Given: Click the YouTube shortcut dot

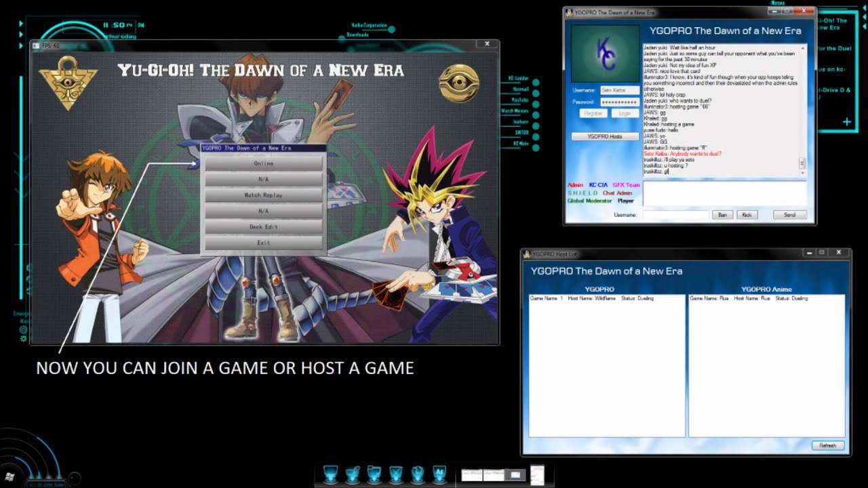Looking at the screenshot, I should [x=536, y=104].
